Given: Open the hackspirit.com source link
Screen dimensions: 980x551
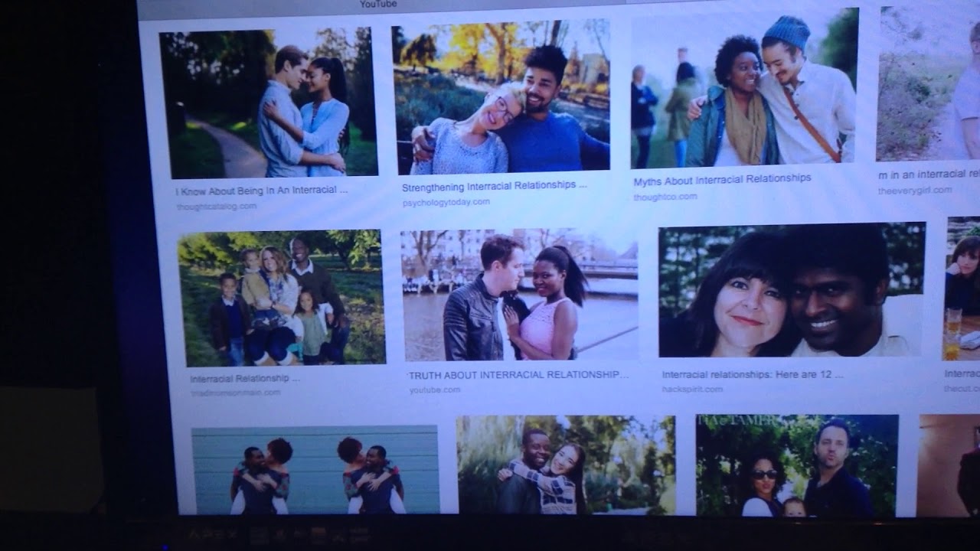Looking at the screenshot, I should tap(691, 389).
